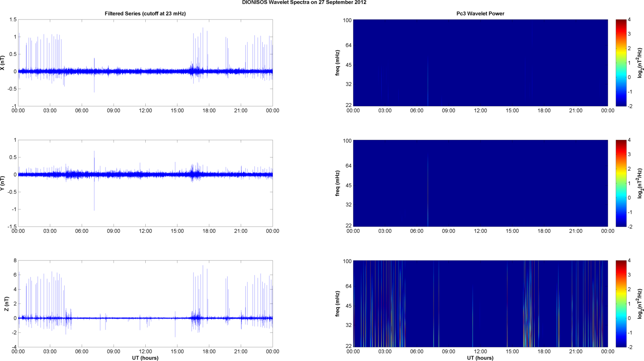The height and width of the screenshot is (361, 644).
Task: Click the 32 frequency tick on Z spectrogram
Action: pyautogui.click(x=348, y=325)
